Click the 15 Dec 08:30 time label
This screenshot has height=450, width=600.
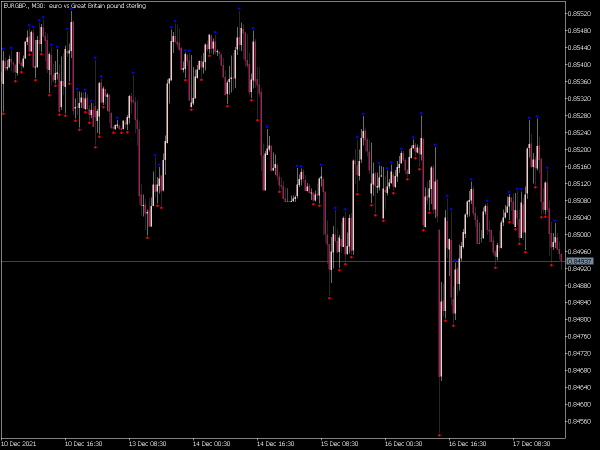coord(340,443)
